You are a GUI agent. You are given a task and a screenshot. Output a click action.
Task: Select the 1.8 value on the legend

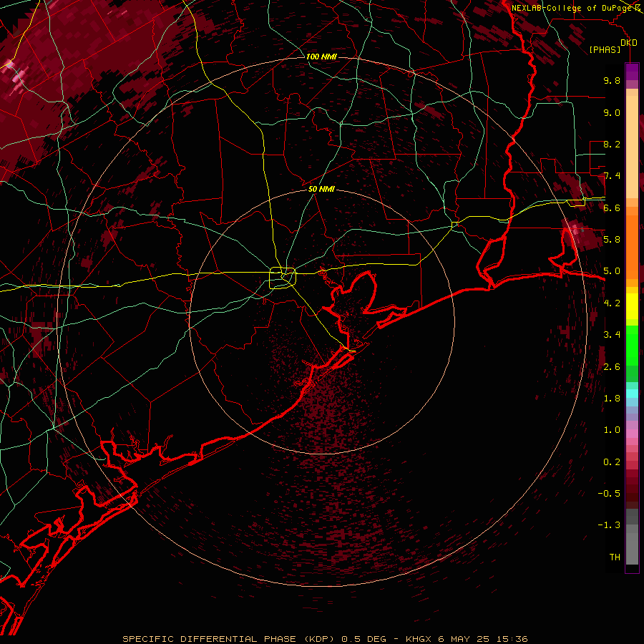612,398
